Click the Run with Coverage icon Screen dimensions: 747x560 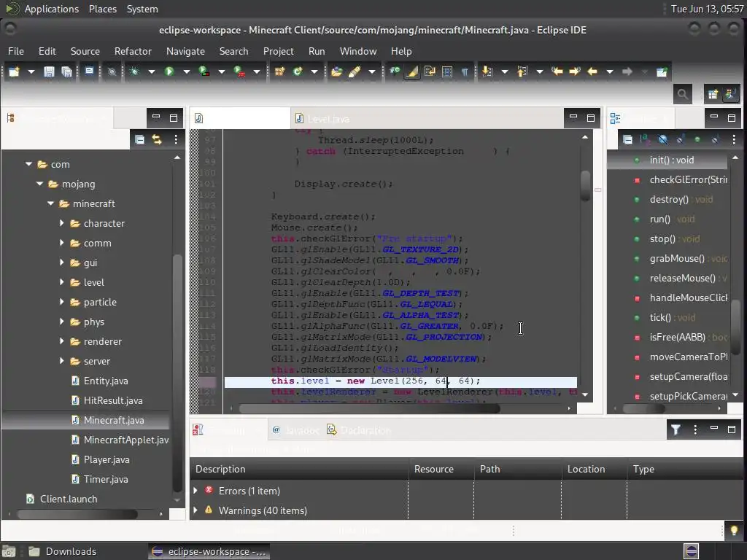click(x=204, y=71)
